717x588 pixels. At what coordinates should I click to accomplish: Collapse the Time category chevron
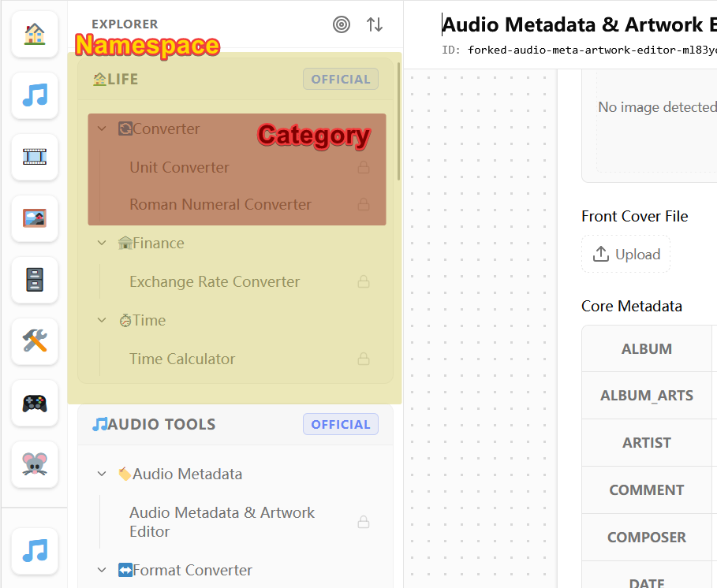click(102, 320)
